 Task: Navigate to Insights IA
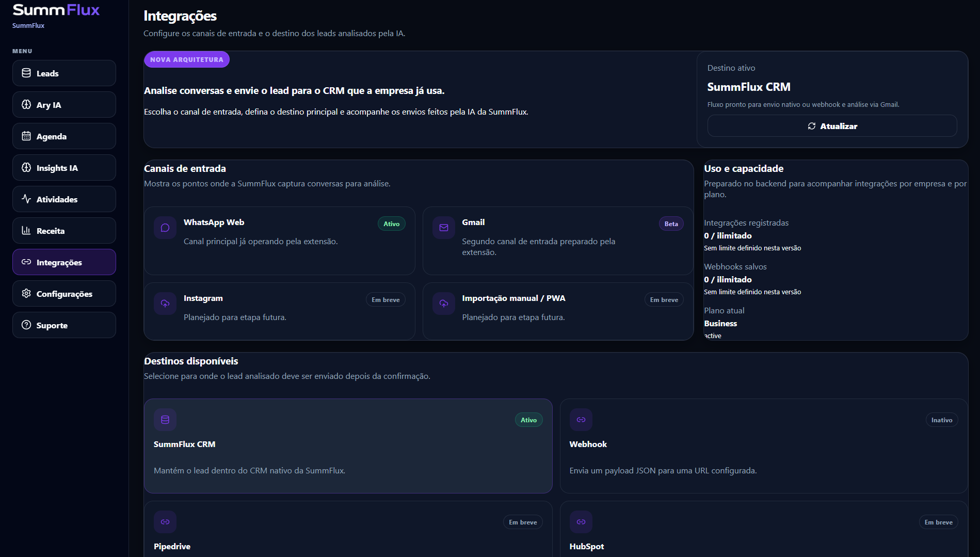64,168
